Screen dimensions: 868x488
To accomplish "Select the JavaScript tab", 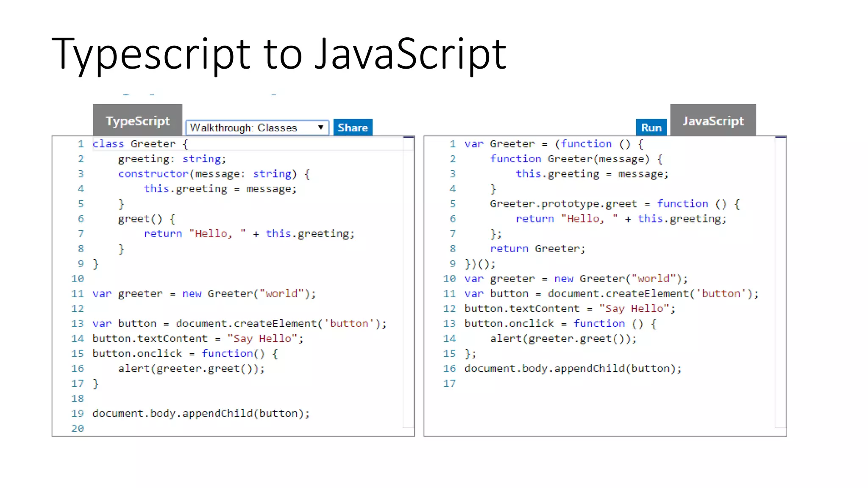I will [713, 120].
